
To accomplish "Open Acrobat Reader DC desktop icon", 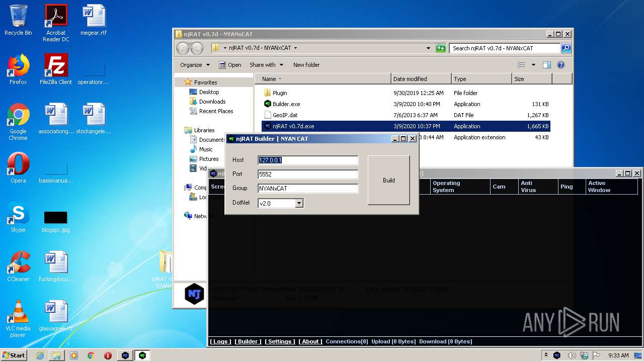I will pyautogui.click(x=56, y=23).
